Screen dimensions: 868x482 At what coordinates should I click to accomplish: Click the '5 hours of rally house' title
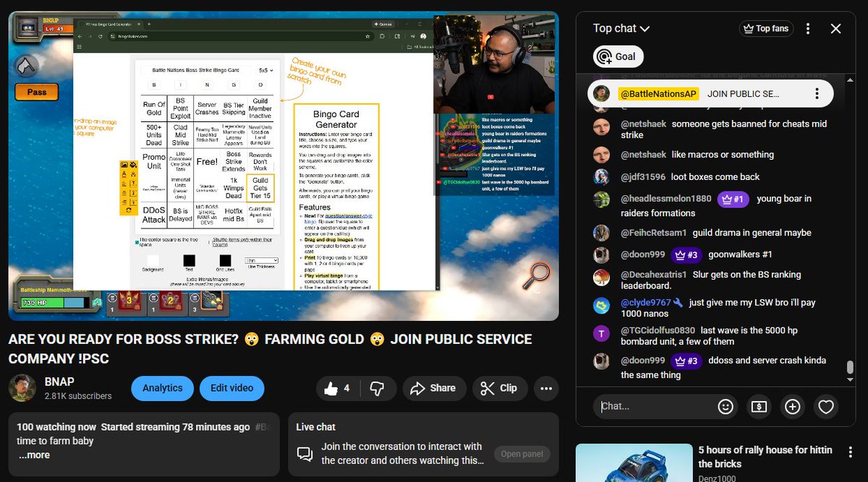click(765, 457)
